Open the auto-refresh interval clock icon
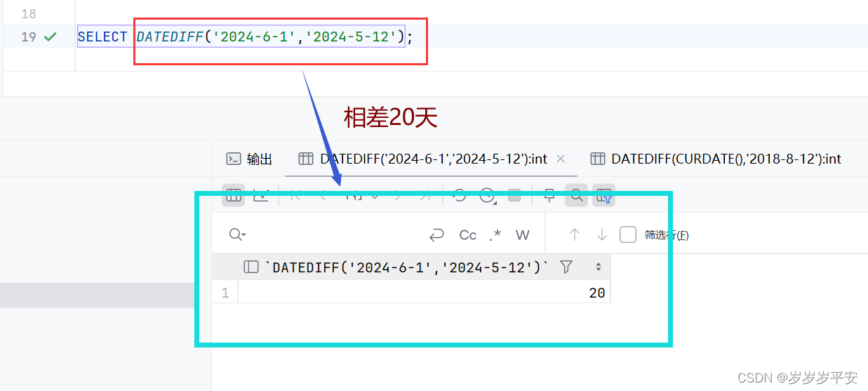Image resolution: width=868 pixels, height=391 pixels. pyautogui.click(x=488, y=196)
